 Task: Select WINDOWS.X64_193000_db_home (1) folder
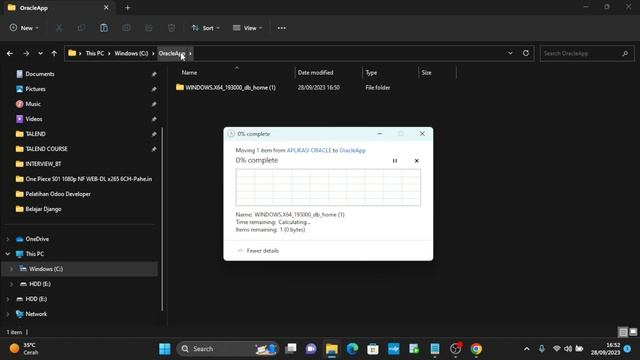point(231,87)
